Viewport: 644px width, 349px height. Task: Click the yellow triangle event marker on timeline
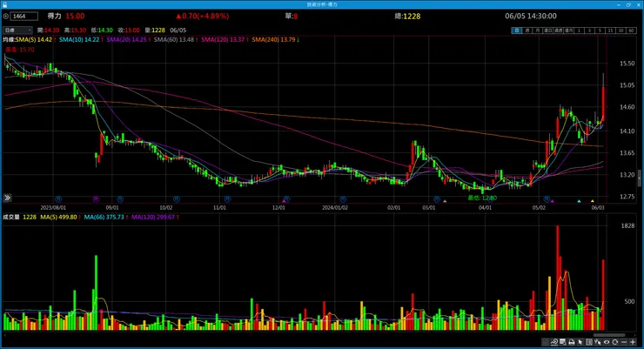click(593, 201)
